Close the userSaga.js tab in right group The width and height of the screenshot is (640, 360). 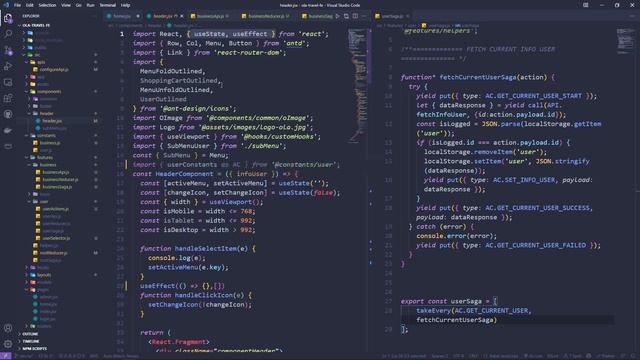pos(407,16)
